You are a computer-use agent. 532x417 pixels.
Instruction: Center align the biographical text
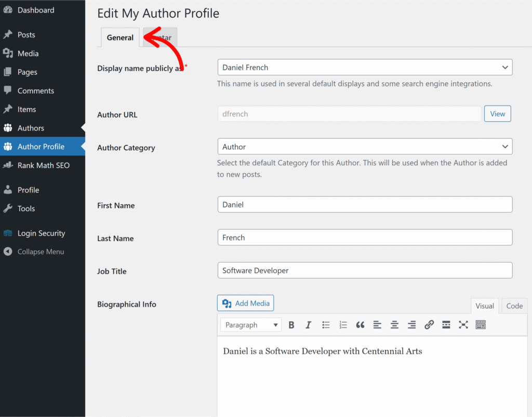395,325
